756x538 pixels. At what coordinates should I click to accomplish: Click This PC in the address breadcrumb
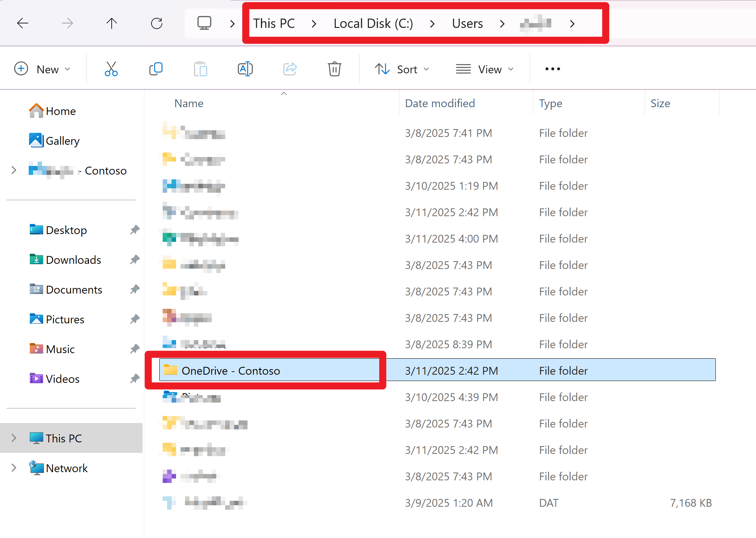(x=274, y=23)
